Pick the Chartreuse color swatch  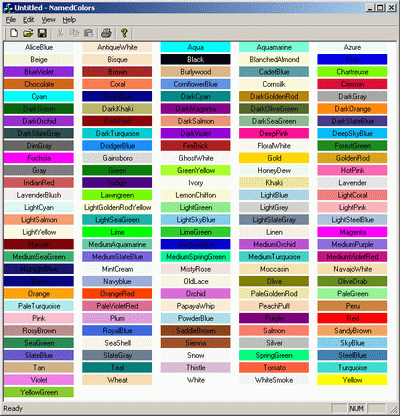pyautogui.click(x=352, y=72)
